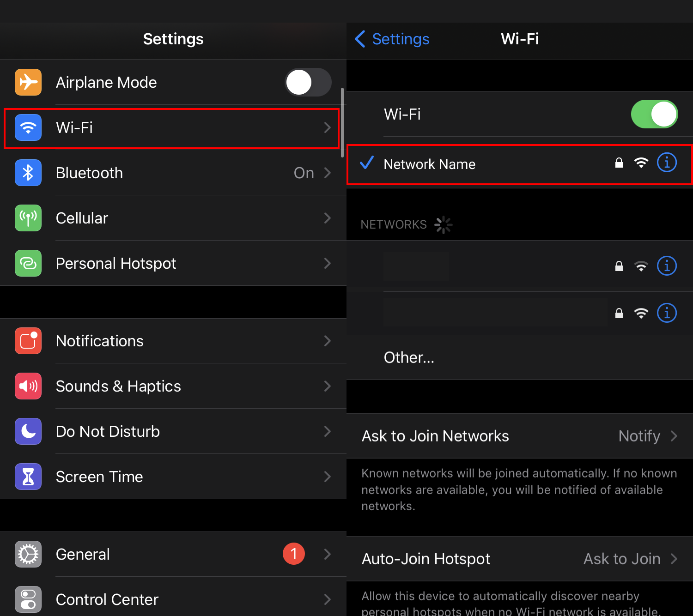
Task: Select the connected Network Name row
Action: click(520, 164)
